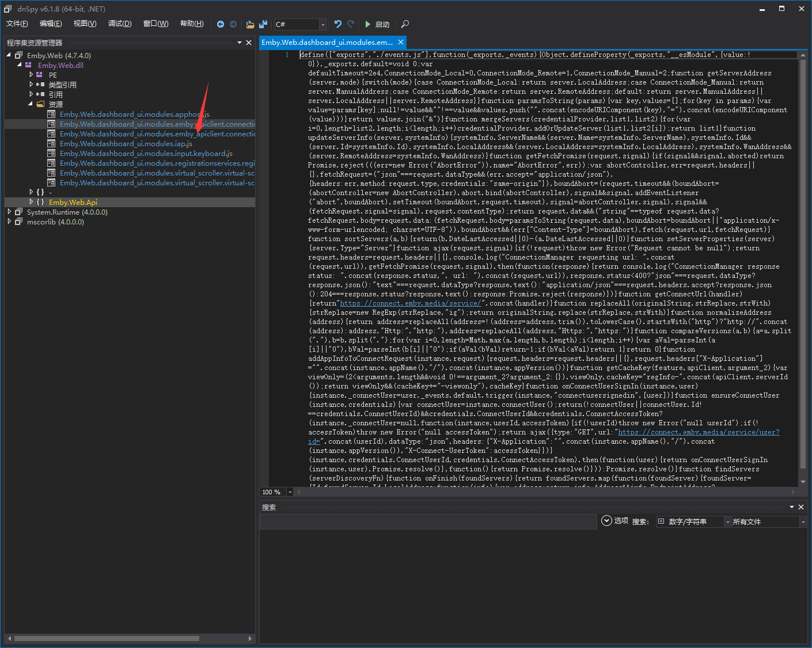Click the resource icon beside registrationservices entry
The height and width of the screenshot is (648, 812).
click(51, 163)
